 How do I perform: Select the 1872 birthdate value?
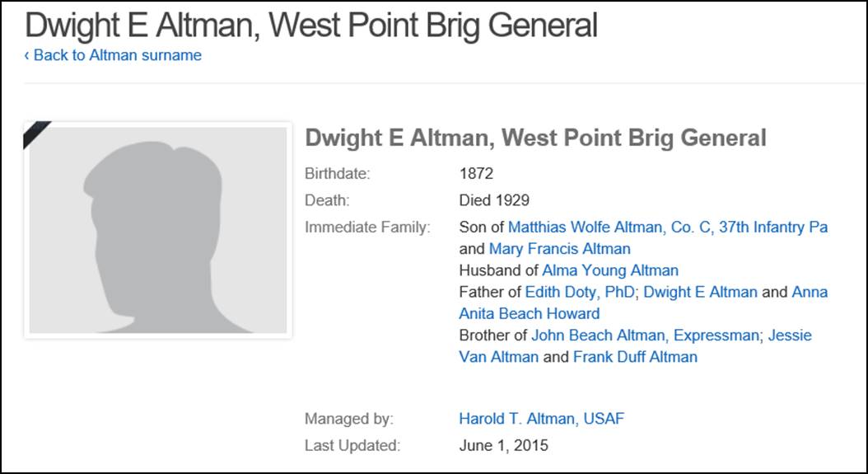(476, 173)
